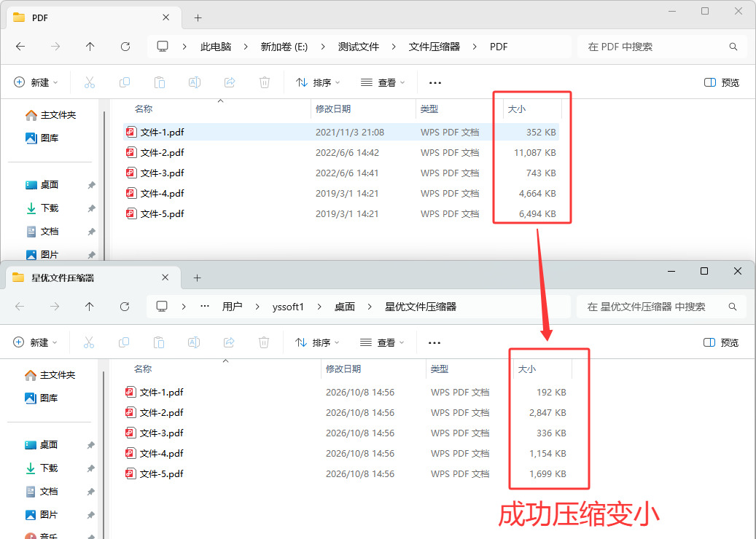This screenshot has width=756, height=539.
Task: Open more options in PDF window toolbar
Action: [435, 83]
